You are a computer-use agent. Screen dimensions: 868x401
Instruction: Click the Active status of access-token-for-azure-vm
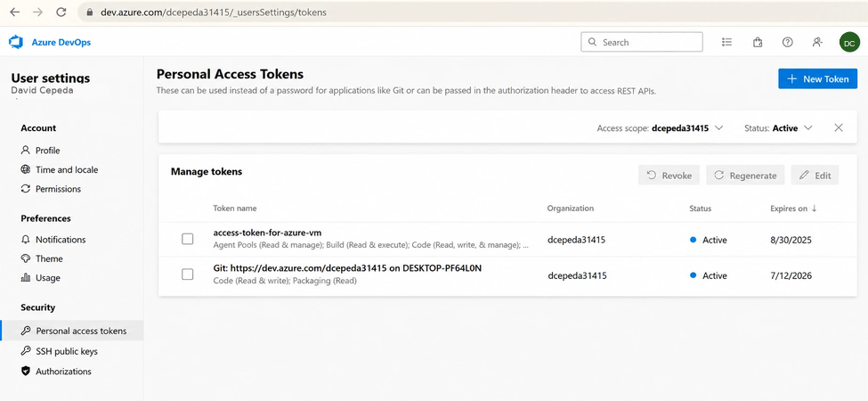709,240
